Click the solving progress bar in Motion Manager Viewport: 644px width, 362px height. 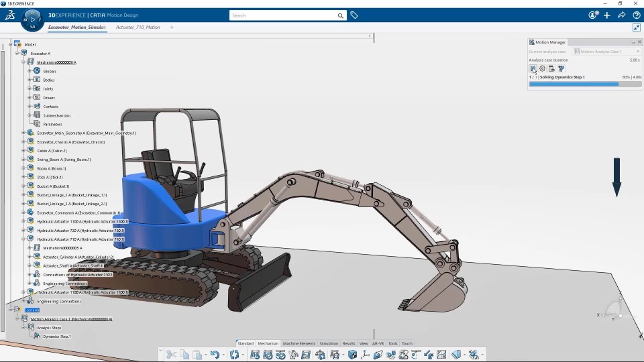585,84
